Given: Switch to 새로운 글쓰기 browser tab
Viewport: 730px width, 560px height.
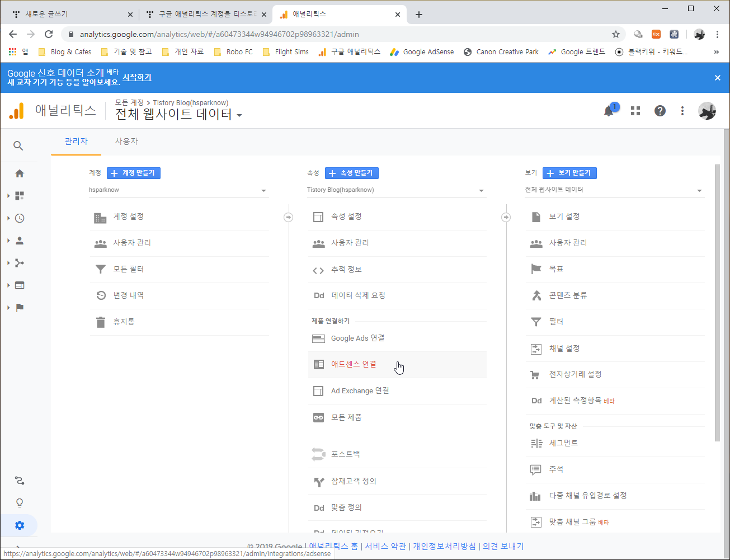Looking at the screenshot, I should [x=72, y=15].
